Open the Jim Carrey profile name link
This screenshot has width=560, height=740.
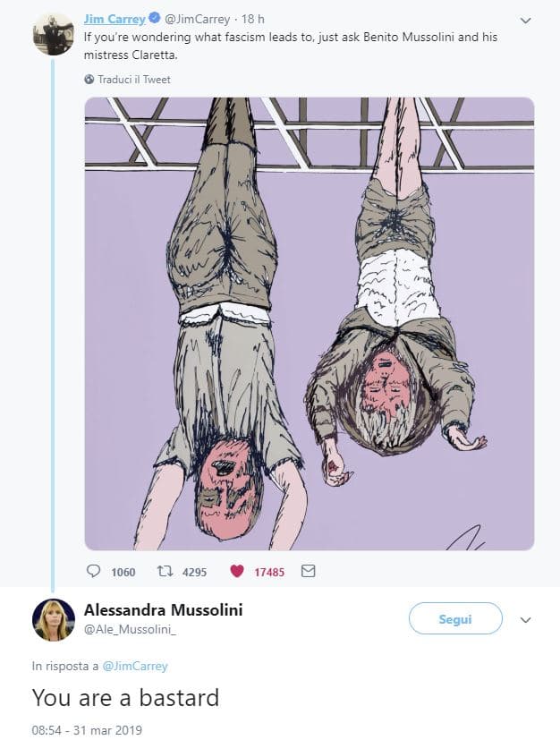[x=114, y=20]
